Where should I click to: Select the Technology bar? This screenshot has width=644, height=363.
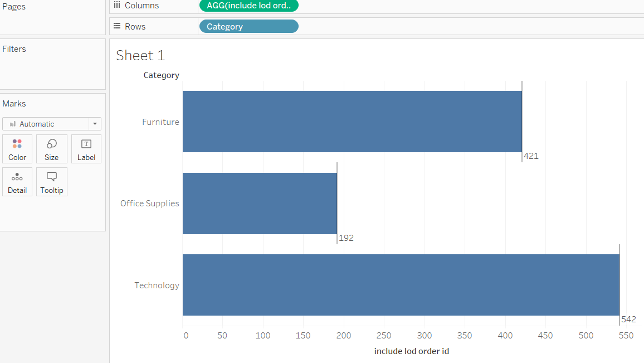(401, 285)
